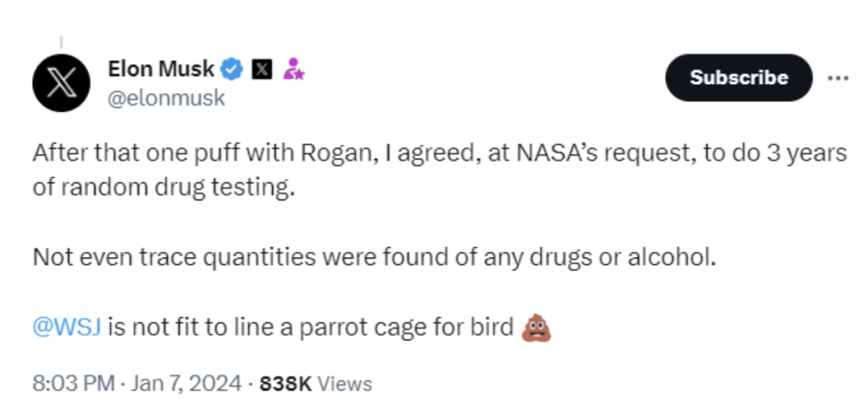Click the Jan 7, 2024 date
The height and width of the screenshot is (415, 868).
point(186,384)
